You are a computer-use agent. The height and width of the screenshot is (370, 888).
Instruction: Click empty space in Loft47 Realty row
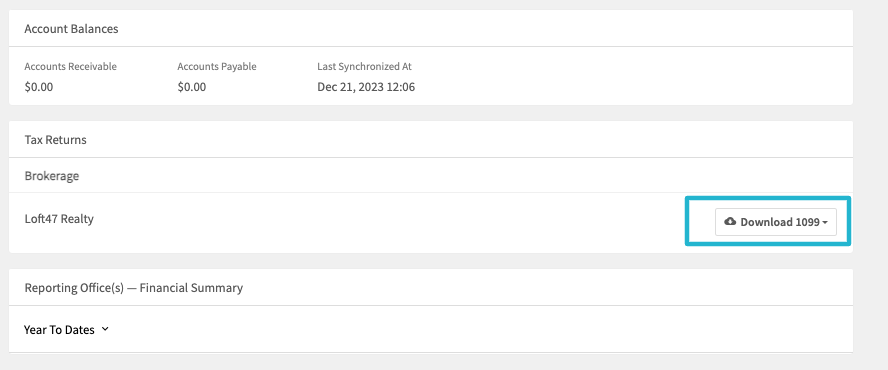point(385,222)
